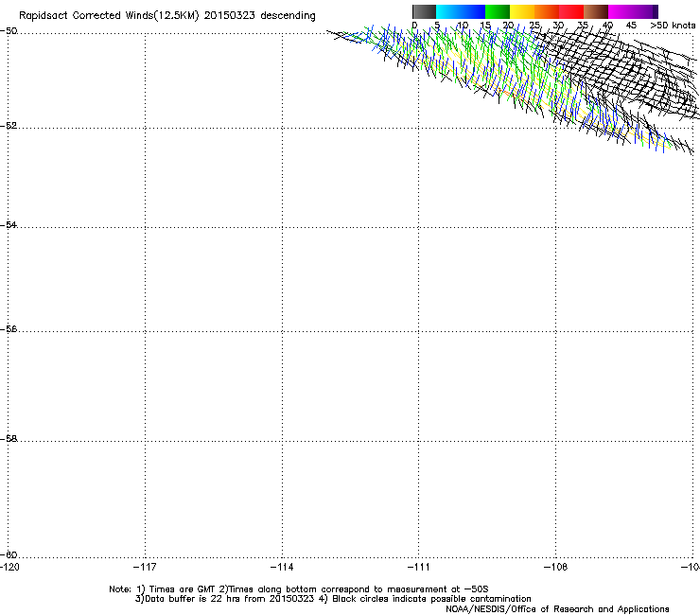Click the latitude label '-56'
Viewport: 700px width, 615px height.
tap(9, 328)
